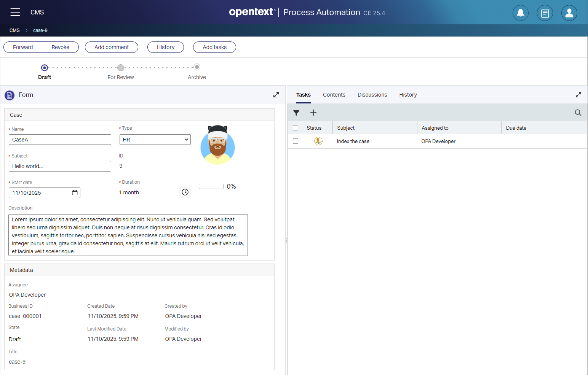Select the For Review lifecycle stage

pos(121,68)
